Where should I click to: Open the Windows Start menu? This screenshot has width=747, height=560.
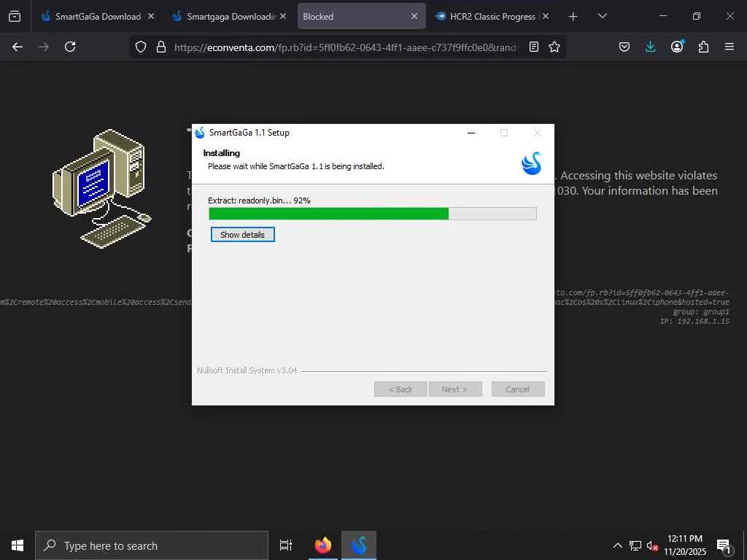(18, 545)
